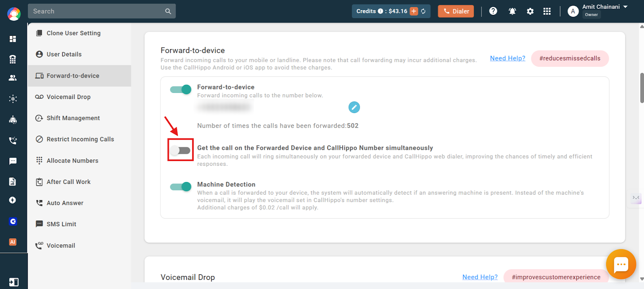
Task: Open Voicemail Drop menu item
Action: pos(79,97)
